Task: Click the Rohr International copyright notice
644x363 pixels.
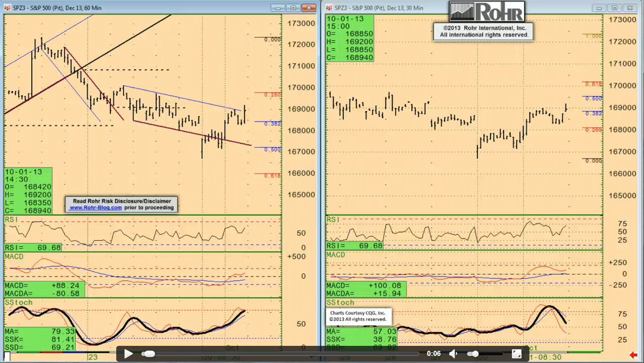Action: tap(483, 31)
